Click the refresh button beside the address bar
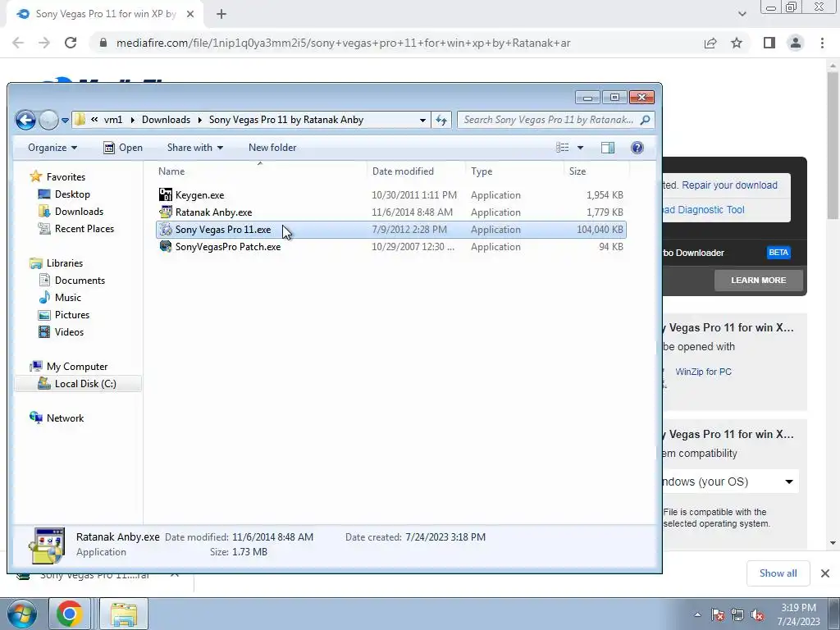Viewport: 840px width, 630px height. (x=441, y=120)
